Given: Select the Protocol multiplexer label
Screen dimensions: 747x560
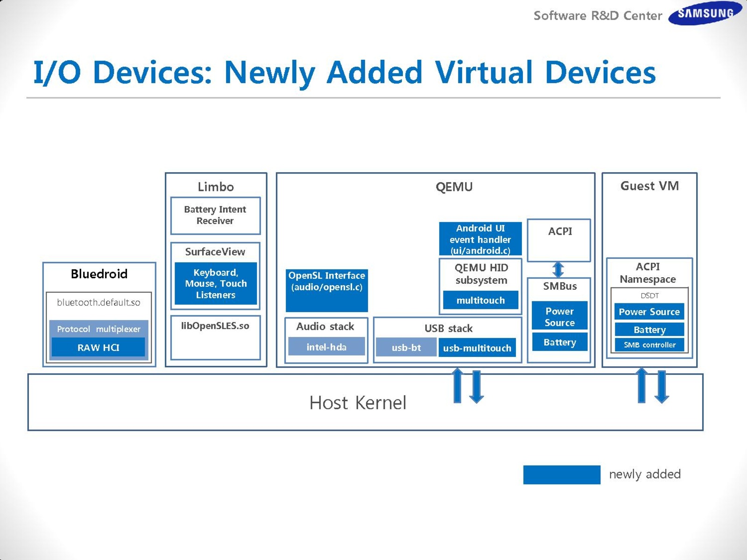Looking at the screenshot, I should coord(98,329).
